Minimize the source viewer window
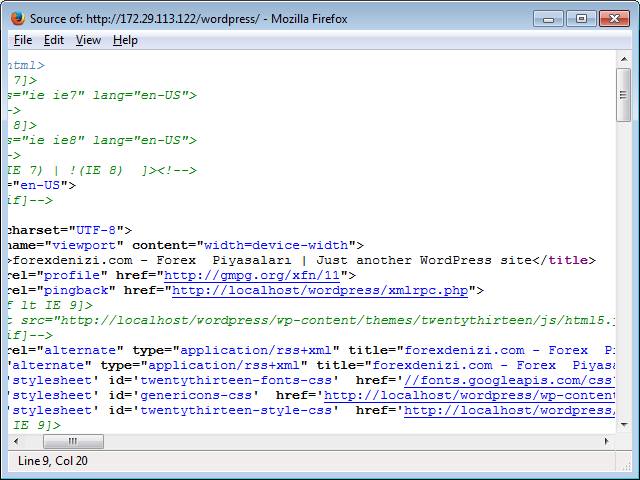The width and height of the screenshot is (640, 480). pos(548,19)
